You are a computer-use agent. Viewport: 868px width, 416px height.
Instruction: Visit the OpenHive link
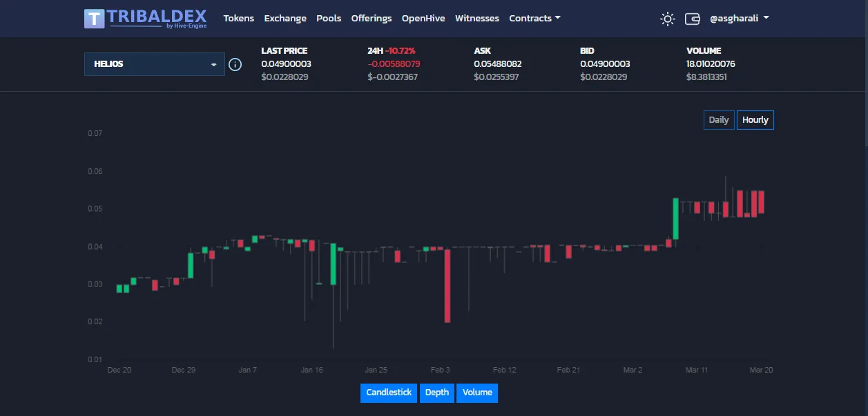coord(423,19)
